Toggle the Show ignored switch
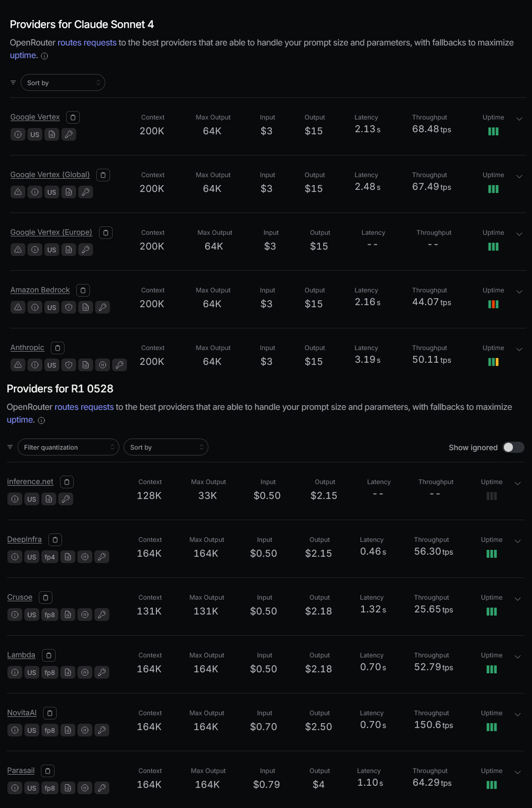Screen dimensions: 532x808 pyautogui.click(x=513, y=447)
